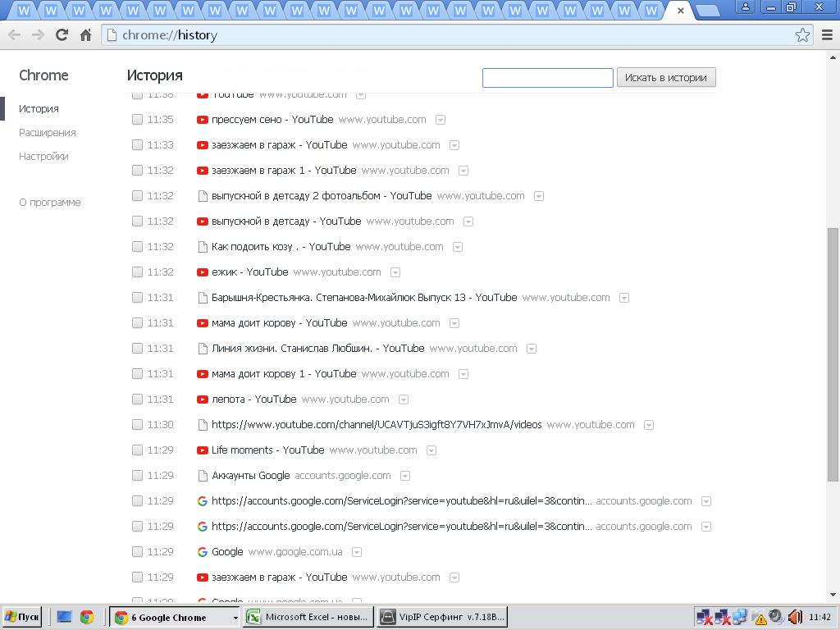Click the YouTube icon beside 'мама доит корову 1'
Screen dimensions: 840x630
click(x=202, y=374)
